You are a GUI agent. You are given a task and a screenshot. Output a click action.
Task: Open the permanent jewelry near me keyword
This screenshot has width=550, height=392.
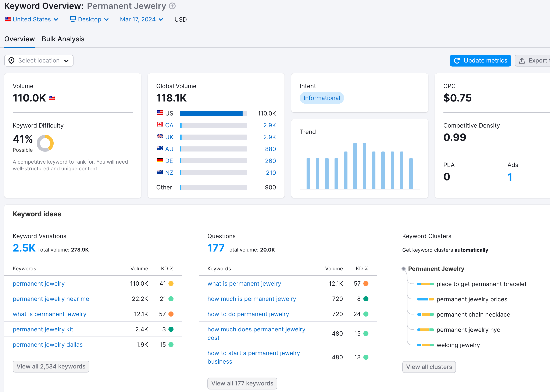point(51,299)
